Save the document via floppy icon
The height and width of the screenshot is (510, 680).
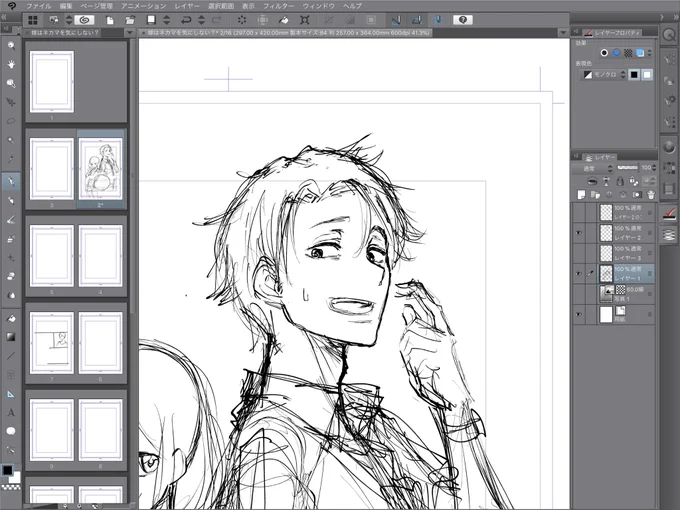151,20
